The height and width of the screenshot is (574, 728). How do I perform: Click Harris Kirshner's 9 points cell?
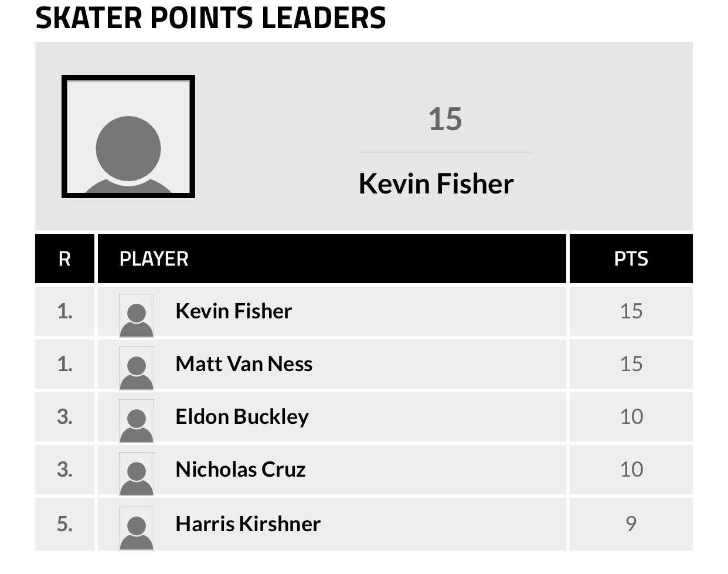[631, 524]
